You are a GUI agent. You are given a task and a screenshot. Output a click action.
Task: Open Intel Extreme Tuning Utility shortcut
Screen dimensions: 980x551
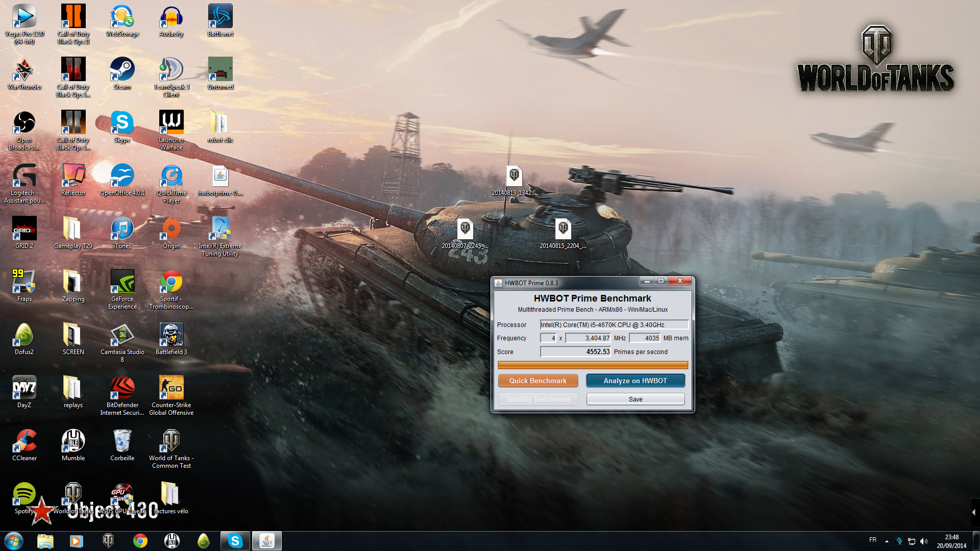point(220,236)
